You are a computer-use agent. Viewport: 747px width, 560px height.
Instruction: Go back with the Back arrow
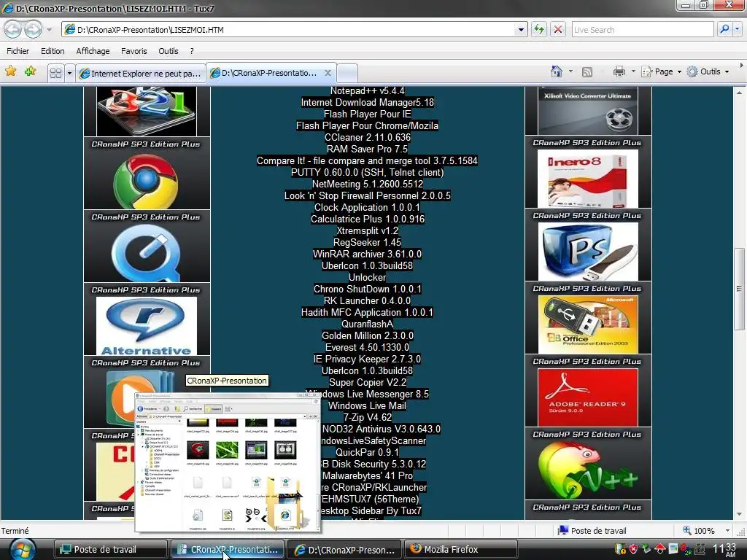point(13,29)
